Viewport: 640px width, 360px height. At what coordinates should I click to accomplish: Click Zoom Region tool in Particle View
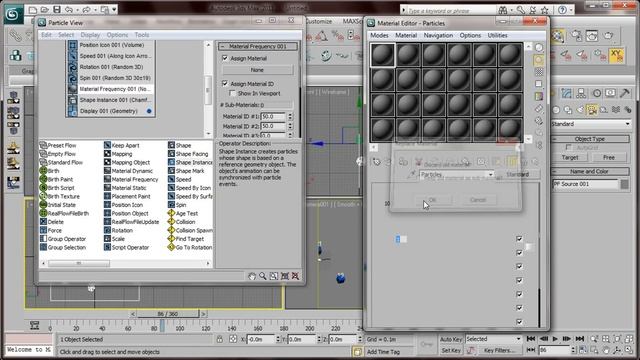click(x=273, y=276)
